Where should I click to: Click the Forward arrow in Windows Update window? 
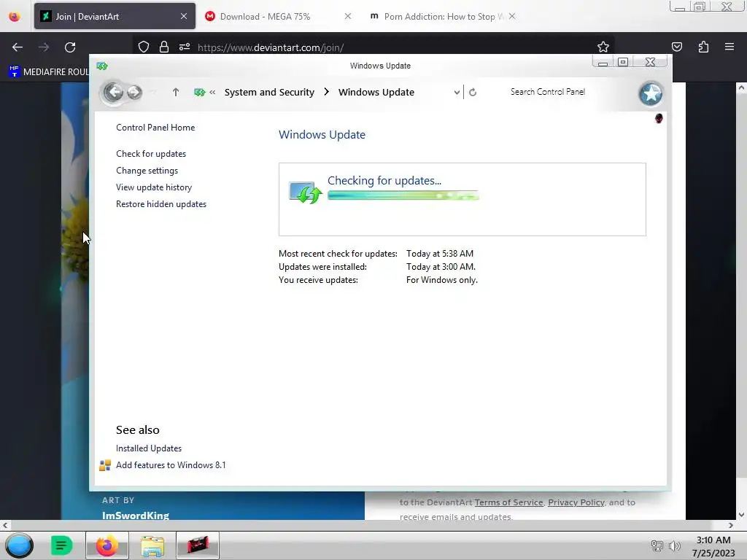134,92
